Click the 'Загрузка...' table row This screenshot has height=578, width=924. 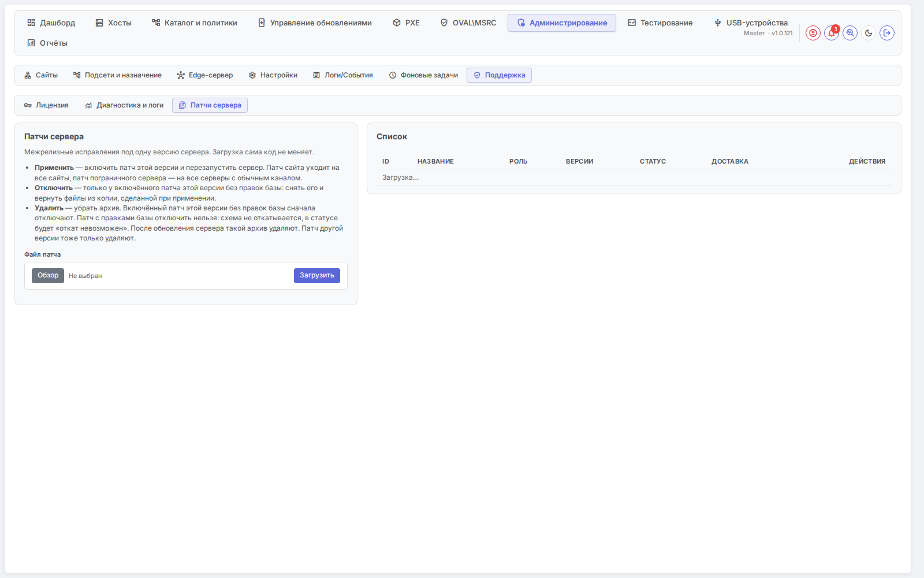pos(634,177)
